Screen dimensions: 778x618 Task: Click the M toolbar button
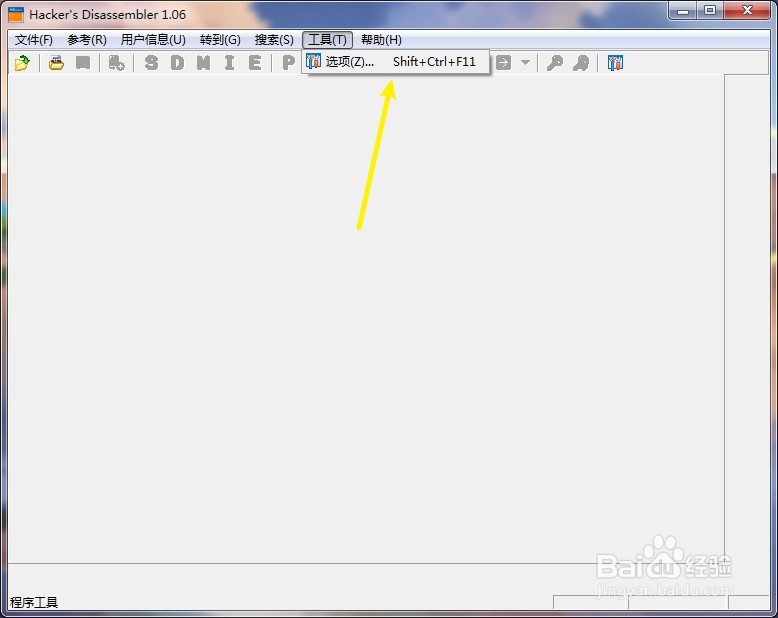203,63
